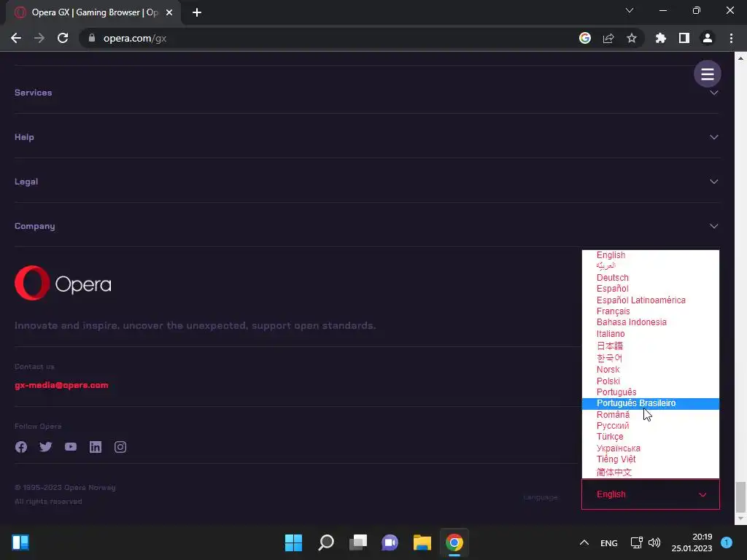
Task: Reload the current page
Action: coord(63,38)
